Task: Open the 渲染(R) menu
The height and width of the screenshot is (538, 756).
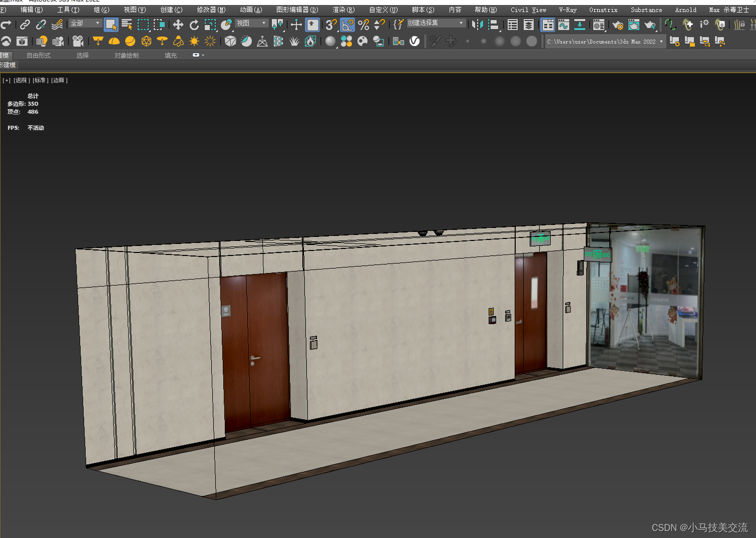Action: [x=343, y=10]
